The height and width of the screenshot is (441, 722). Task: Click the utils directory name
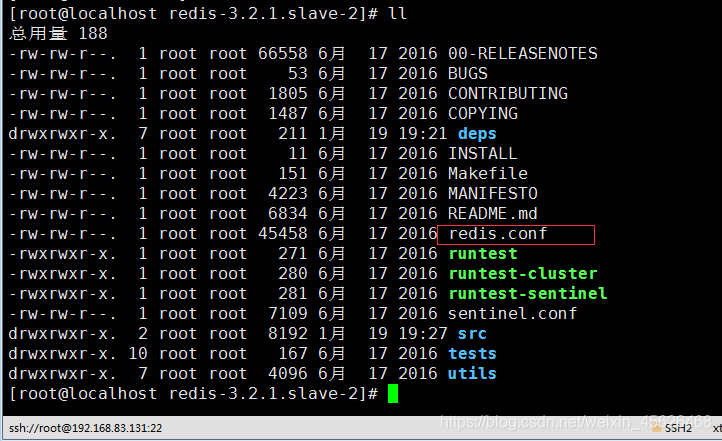[x=472, y=374]
